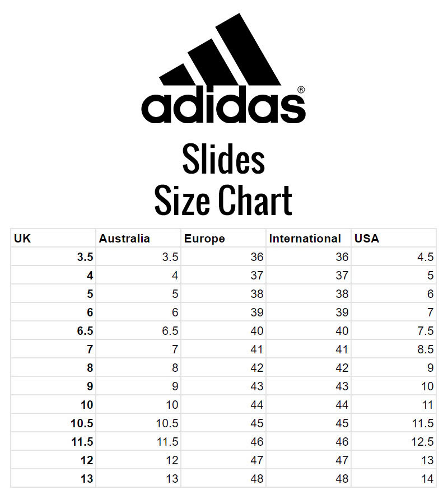Click Europe size 36 cell
448x504 pixels.
(223, 257)
